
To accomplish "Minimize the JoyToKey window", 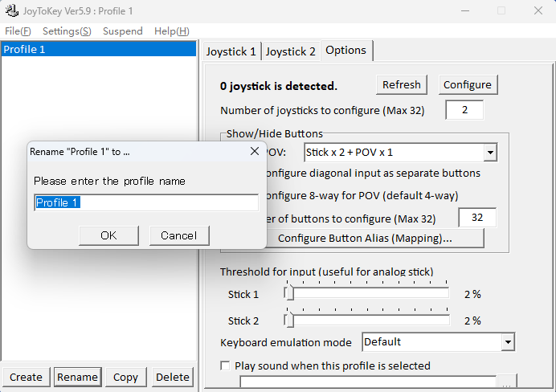I will [464, 10].
